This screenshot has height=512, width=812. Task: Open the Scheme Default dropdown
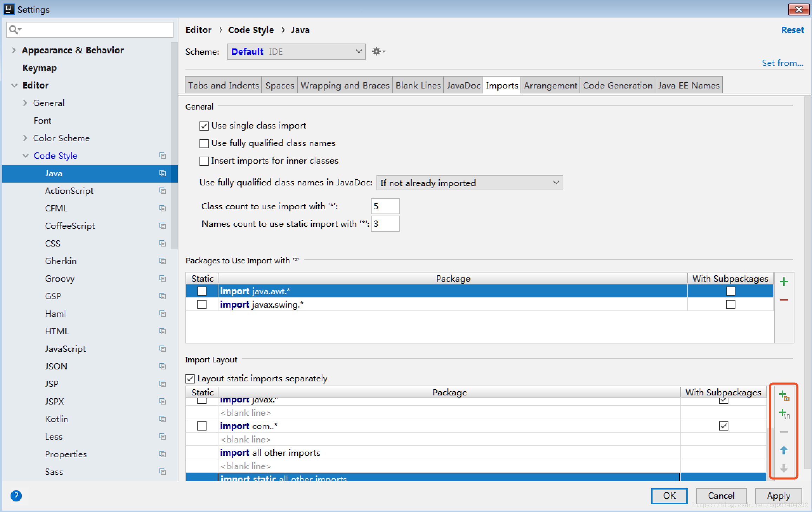pos(296,52)
